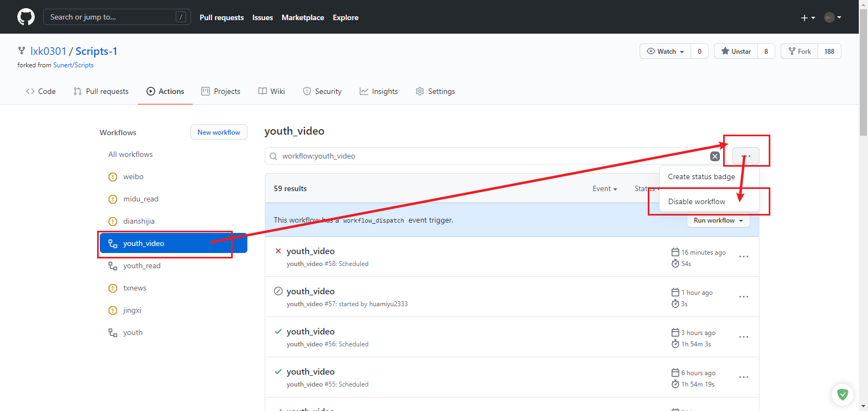Select the youth_read workflow in sidebar

(142, 266)
